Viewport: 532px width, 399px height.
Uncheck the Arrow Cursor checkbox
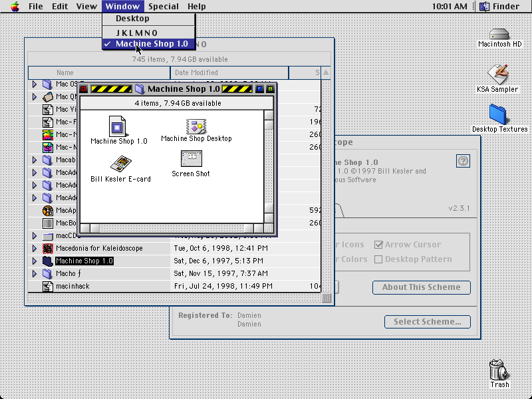(378, 245)
